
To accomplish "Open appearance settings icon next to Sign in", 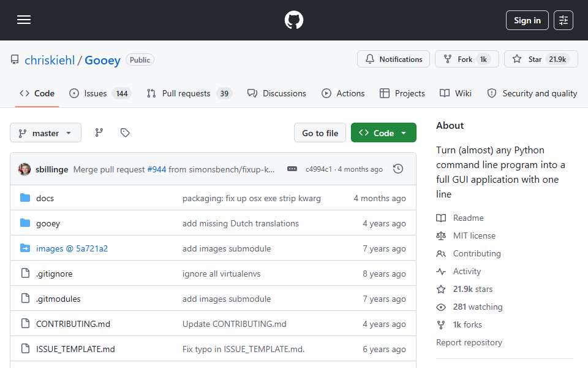I will pos(563,20).
